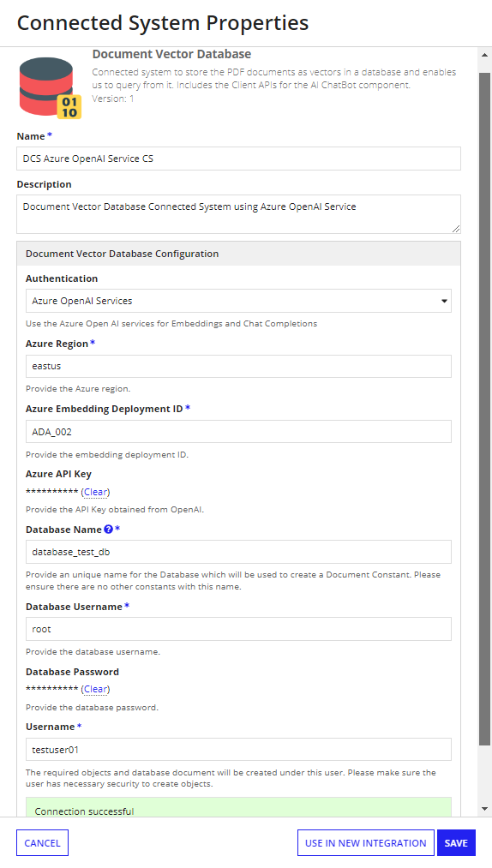
Task: Focus the Azure Region field
Action: pyautogui.click(x=238, y=367)
